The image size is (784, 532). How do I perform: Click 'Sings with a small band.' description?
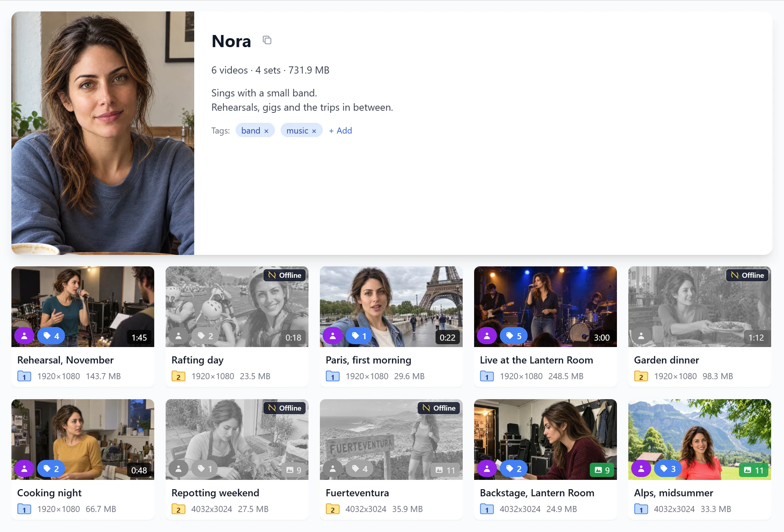click(x=264, y=93)
